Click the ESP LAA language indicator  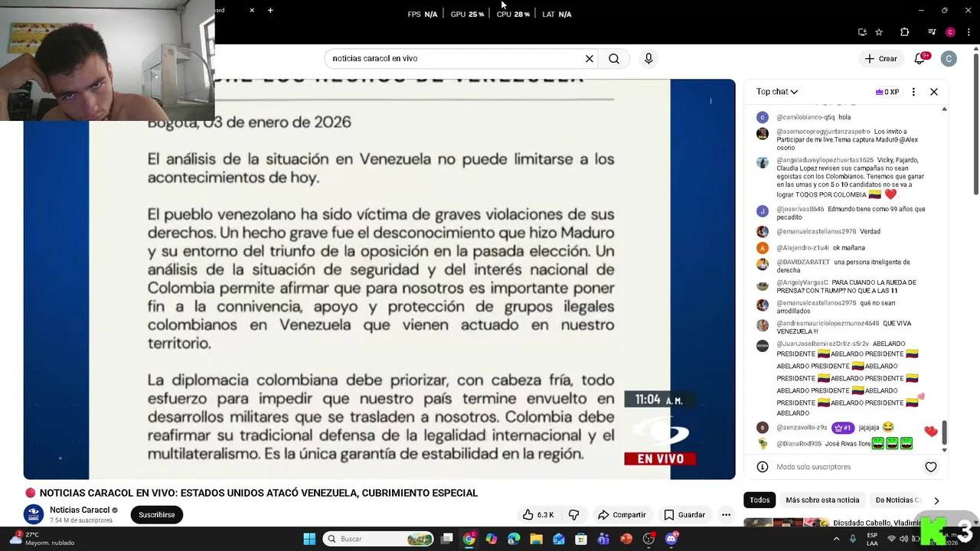click(872, 539)
